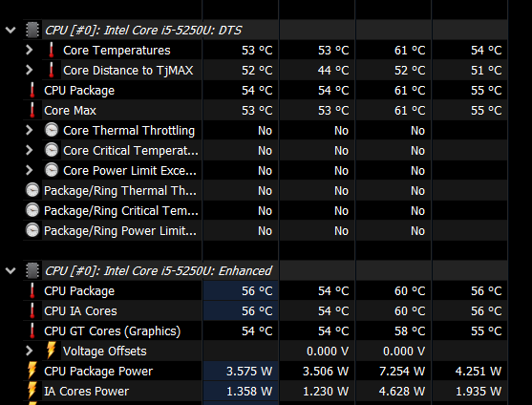Screen dimensions: 532x405
Task: Click the 1.935 W average IA Cores power
Action: tap(479, 391)
